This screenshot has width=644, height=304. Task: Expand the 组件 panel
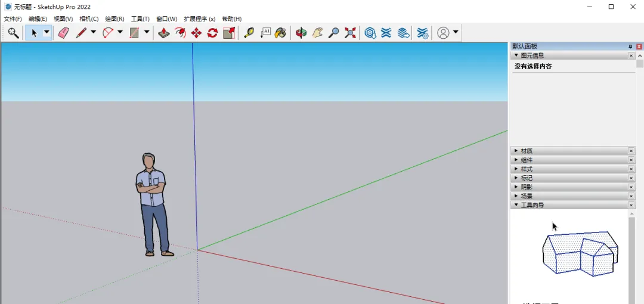coord(516,160)
